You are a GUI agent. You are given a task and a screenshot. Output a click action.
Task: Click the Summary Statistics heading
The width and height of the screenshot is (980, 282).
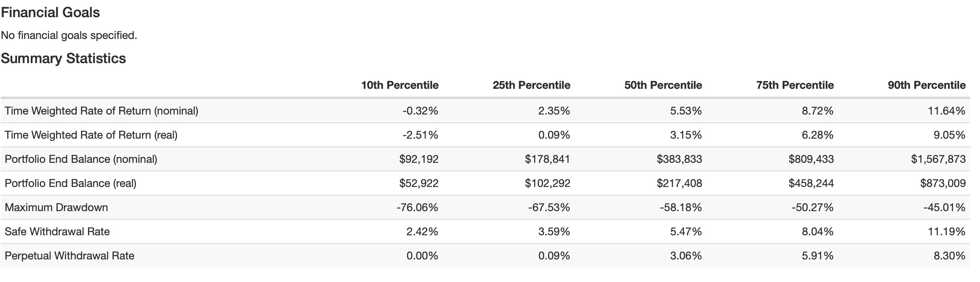pos(63,58)
